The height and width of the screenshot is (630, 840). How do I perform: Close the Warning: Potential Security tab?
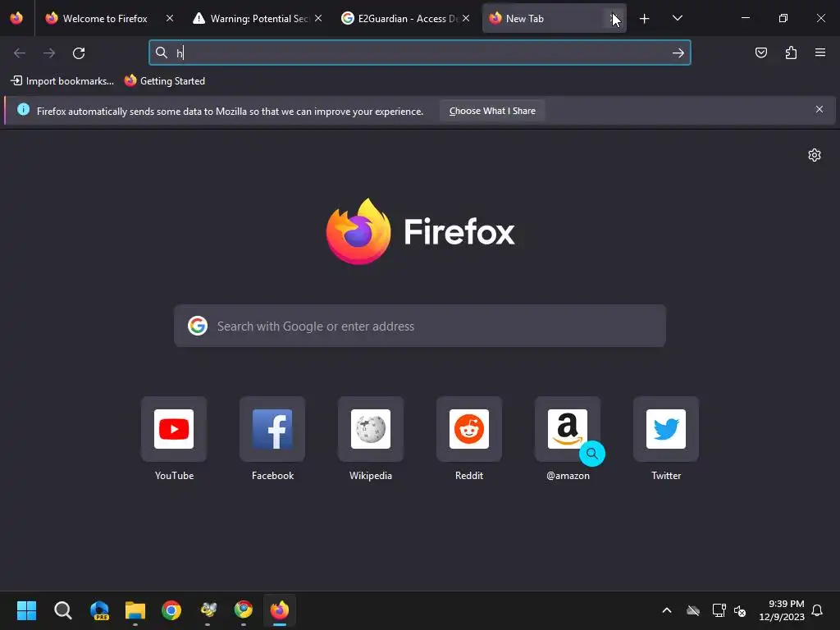(x=318, y=18)
